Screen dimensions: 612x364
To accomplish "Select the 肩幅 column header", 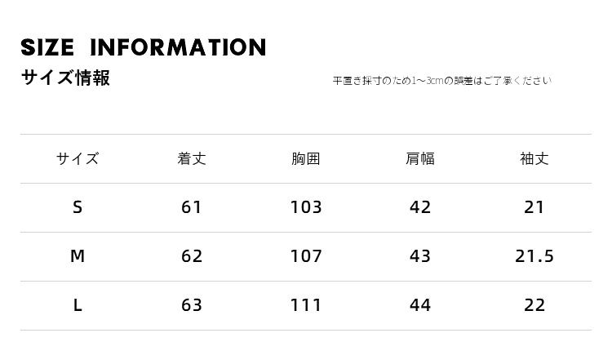I will click(420, 158).
